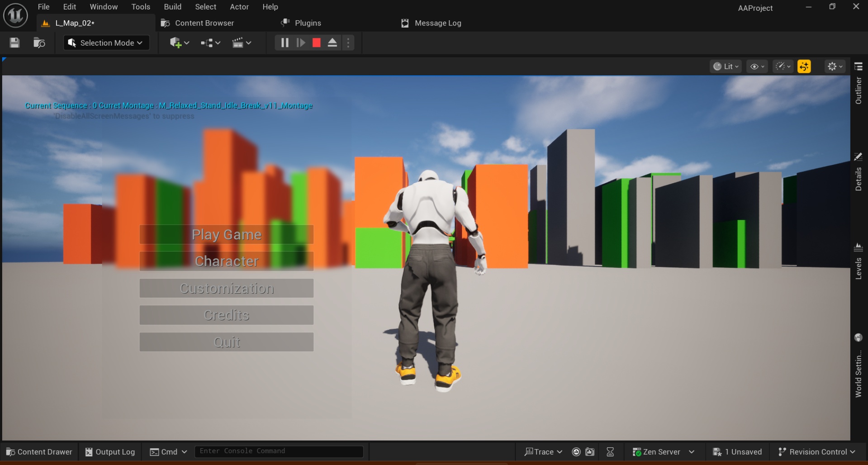Screen dimensions: 868x465
Task: Click the Play Game button
Action: (x=227, y=234)
